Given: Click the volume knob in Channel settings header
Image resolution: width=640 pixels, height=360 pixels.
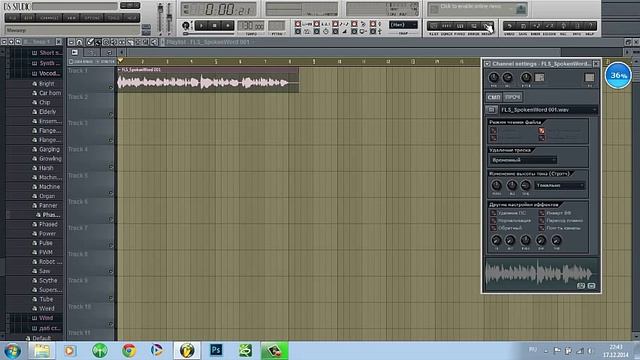Looking at the screenshot, I should tap(507, 77).
